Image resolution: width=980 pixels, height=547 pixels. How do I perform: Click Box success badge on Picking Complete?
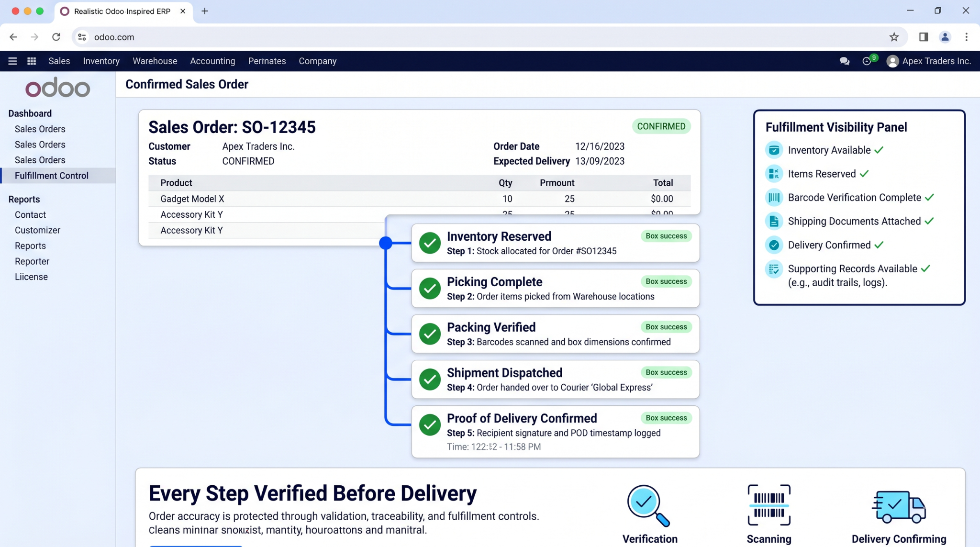pos(666,281)
